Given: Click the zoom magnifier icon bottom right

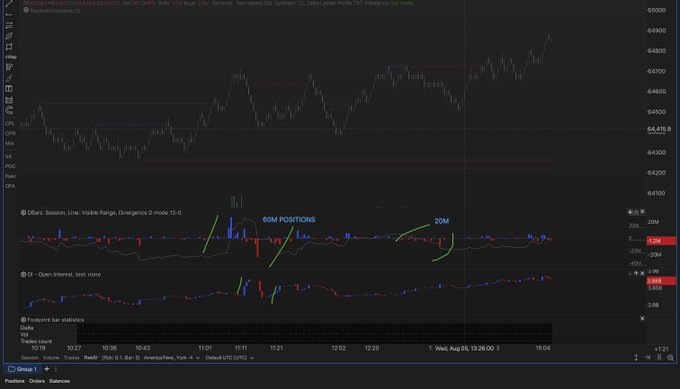Looking at the screenshot, I should (670, 357).
